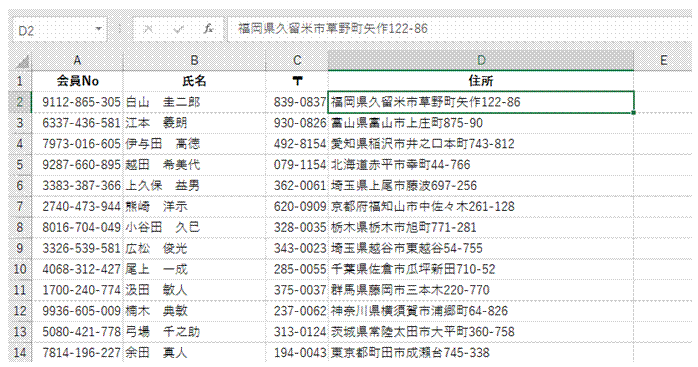The height and width of the screenshot is (367, 698).
Task: Select column D header
Action: click(x=481, y=61)
